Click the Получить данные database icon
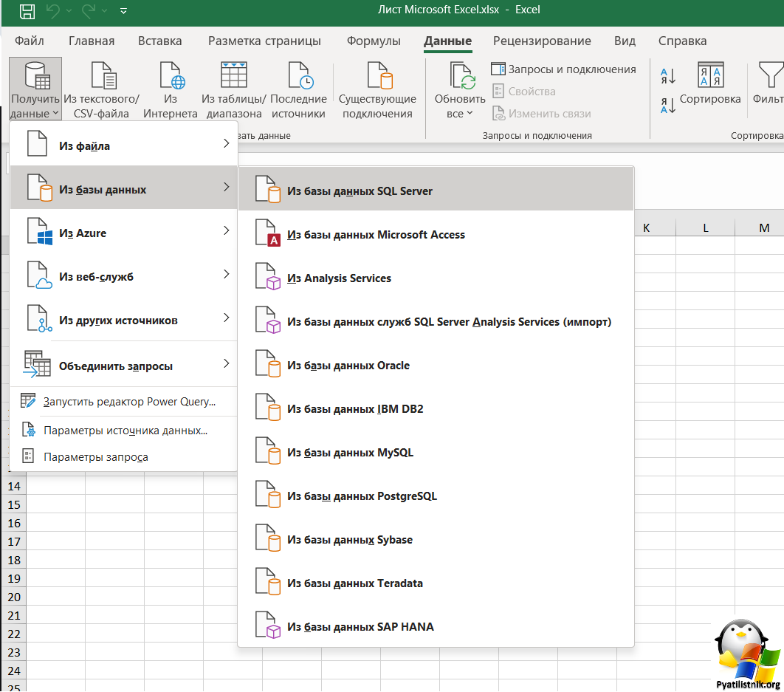The image size is (784, 692). tap(37, 75)
